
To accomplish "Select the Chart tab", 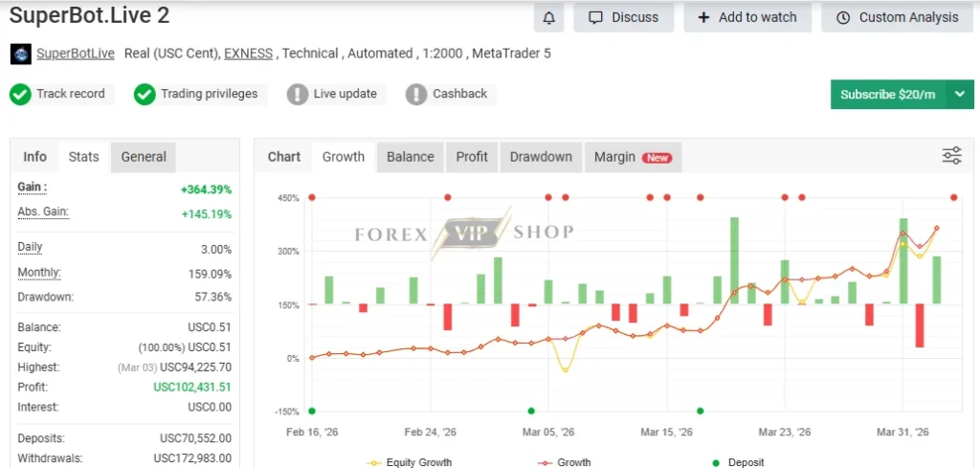I will coord(284,157).
